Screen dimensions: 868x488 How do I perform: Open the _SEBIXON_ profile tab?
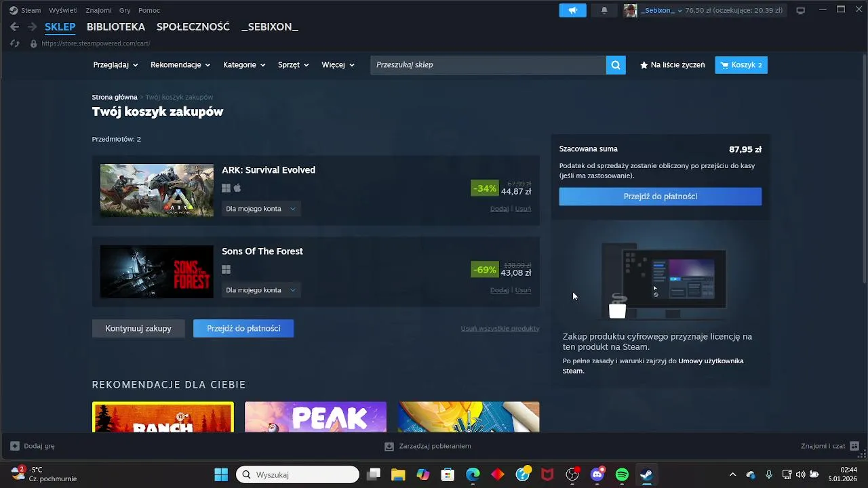click(270, 27)
